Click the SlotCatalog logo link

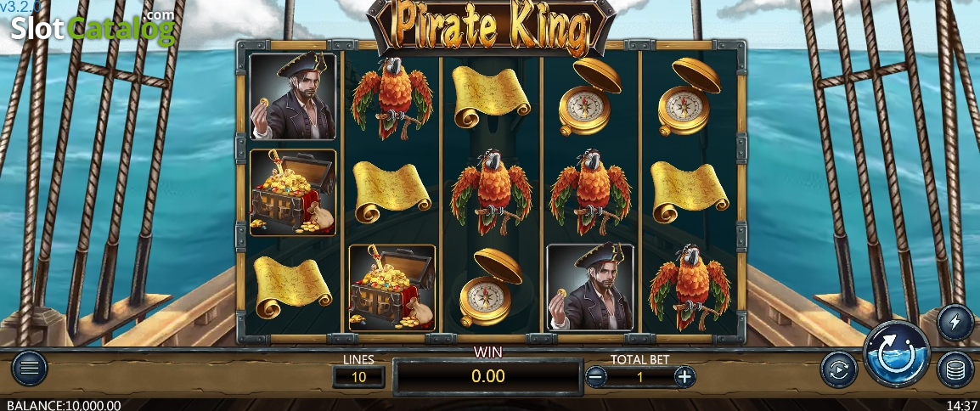pos(93,27)
